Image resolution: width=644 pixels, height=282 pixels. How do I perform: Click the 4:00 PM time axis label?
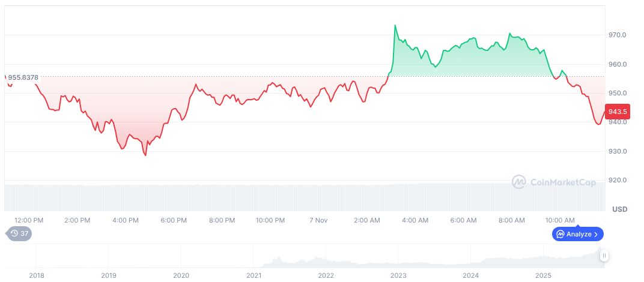pos(126,220)
